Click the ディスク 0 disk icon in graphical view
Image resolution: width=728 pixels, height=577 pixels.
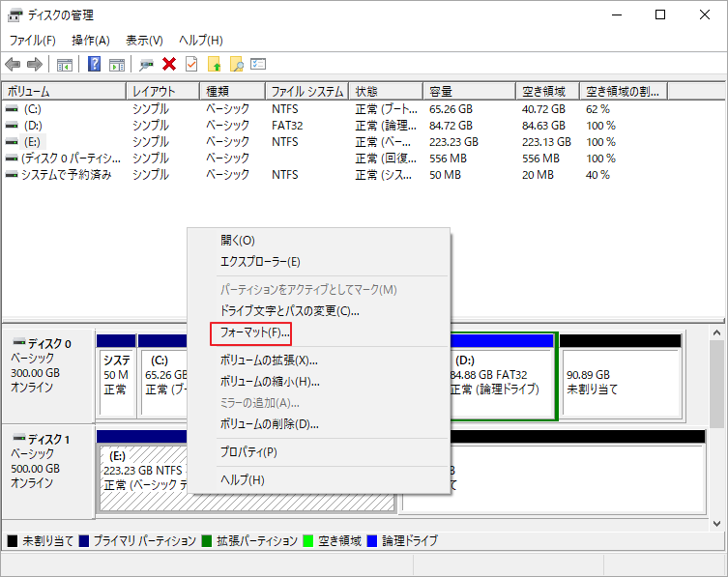(x=19, y=342)
